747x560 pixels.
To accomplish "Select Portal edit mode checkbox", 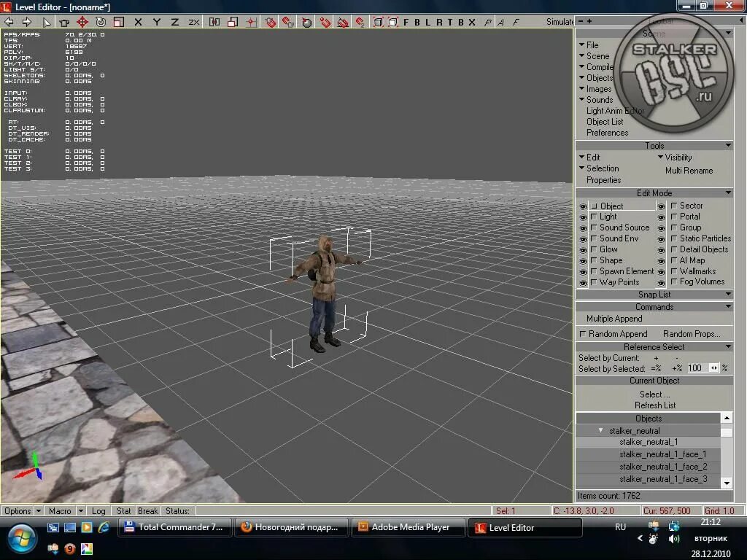I will (673, 217).
